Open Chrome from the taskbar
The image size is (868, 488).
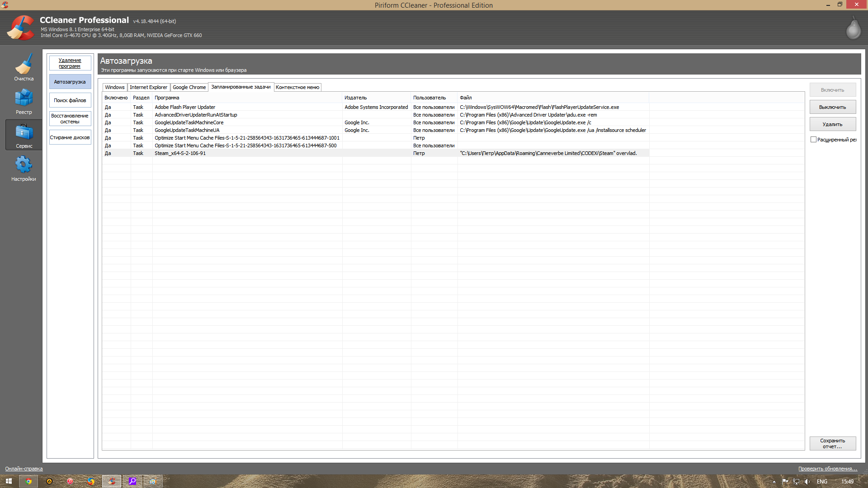(x=28, y=481)
